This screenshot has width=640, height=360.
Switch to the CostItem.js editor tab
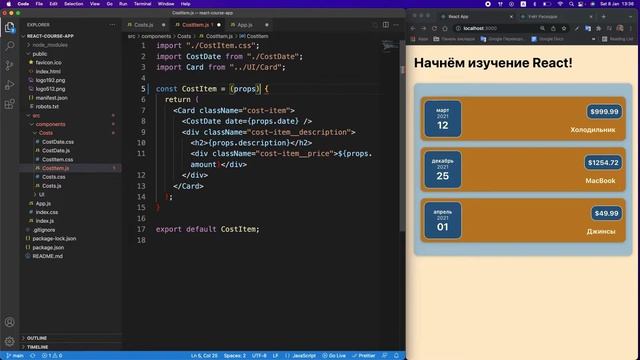(x=197, y=25)
